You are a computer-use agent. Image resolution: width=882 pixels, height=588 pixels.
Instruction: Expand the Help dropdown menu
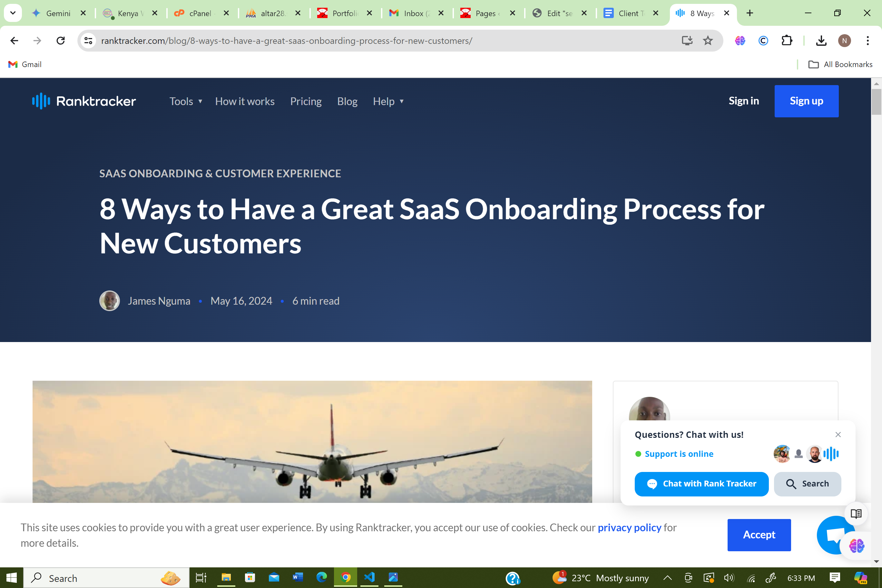pyautogui.click(x=388, y=101)
